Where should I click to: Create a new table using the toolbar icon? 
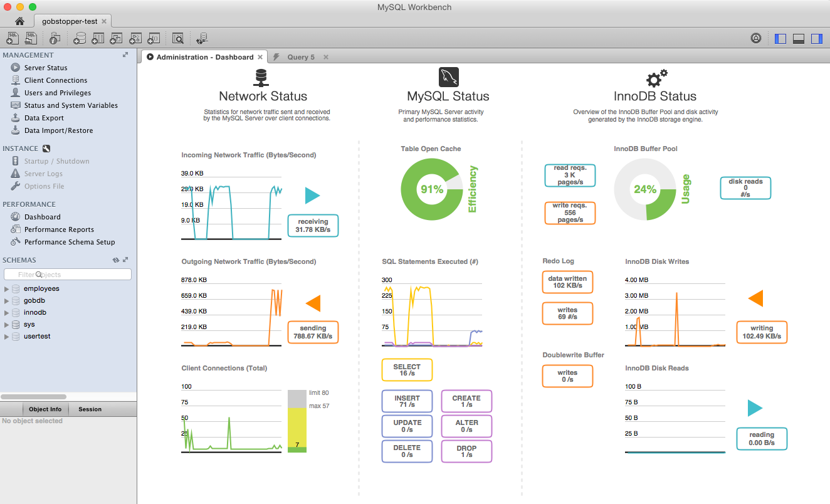98,38
